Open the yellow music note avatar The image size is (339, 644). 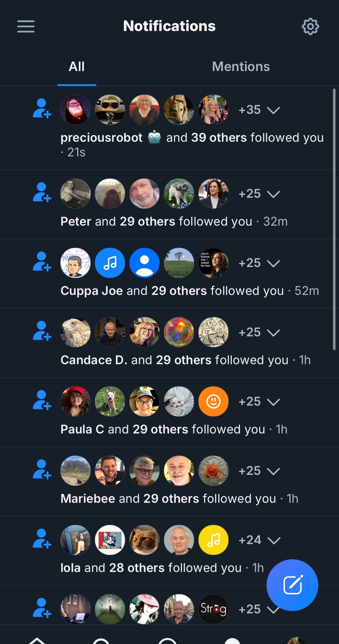213,540
